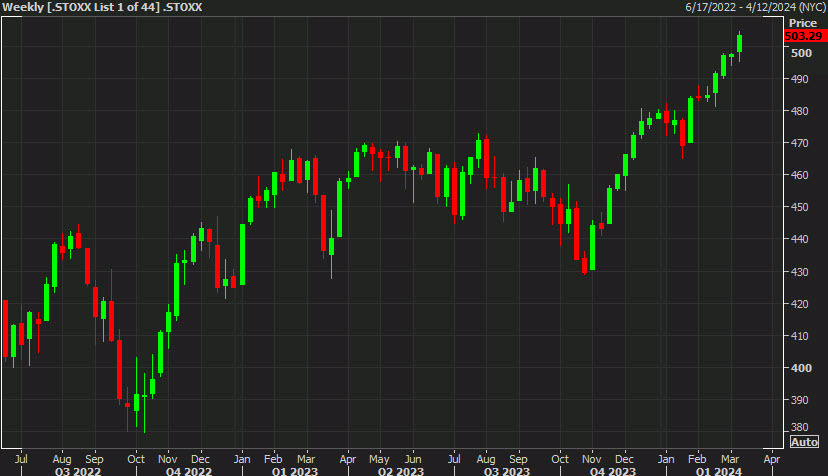Click the 470 price axis label
Screen dimensions: 828x476
pos(799,143)
